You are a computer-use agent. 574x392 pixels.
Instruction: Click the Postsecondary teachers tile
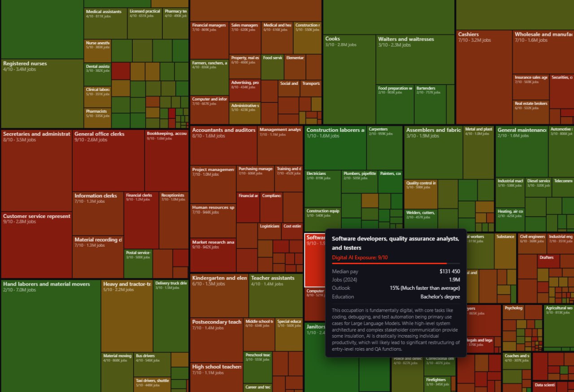click(x=216, y=340)
